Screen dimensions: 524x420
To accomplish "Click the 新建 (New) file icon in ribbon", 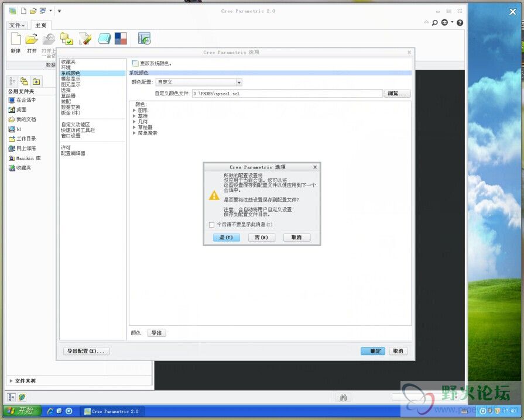I will 16,39.
